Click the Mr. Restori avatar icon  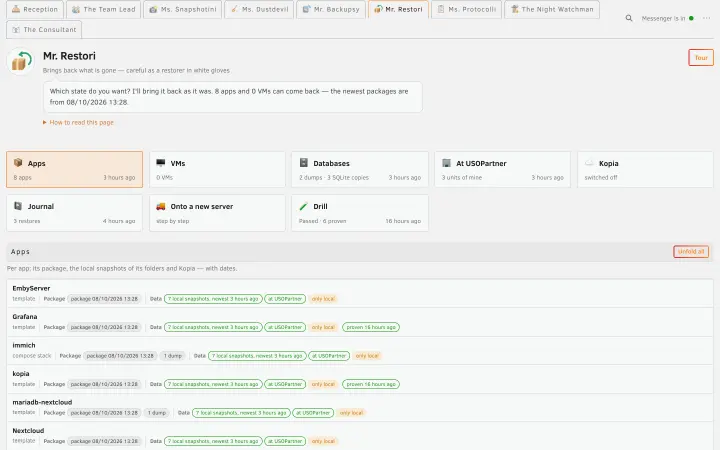coord(21,61)
